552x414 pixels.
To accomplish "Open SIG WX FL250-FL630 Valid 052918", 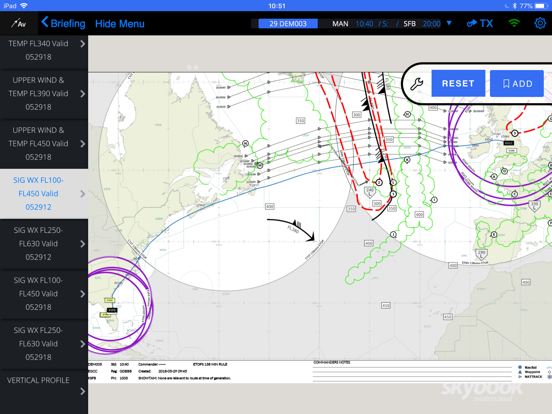I will coord(44,344).
